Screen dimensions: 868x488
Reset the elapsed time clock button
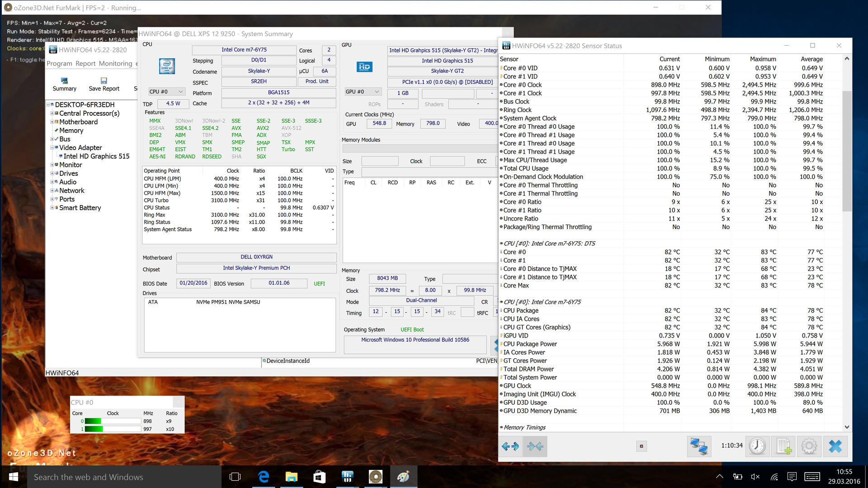click(x=757, y=446)
